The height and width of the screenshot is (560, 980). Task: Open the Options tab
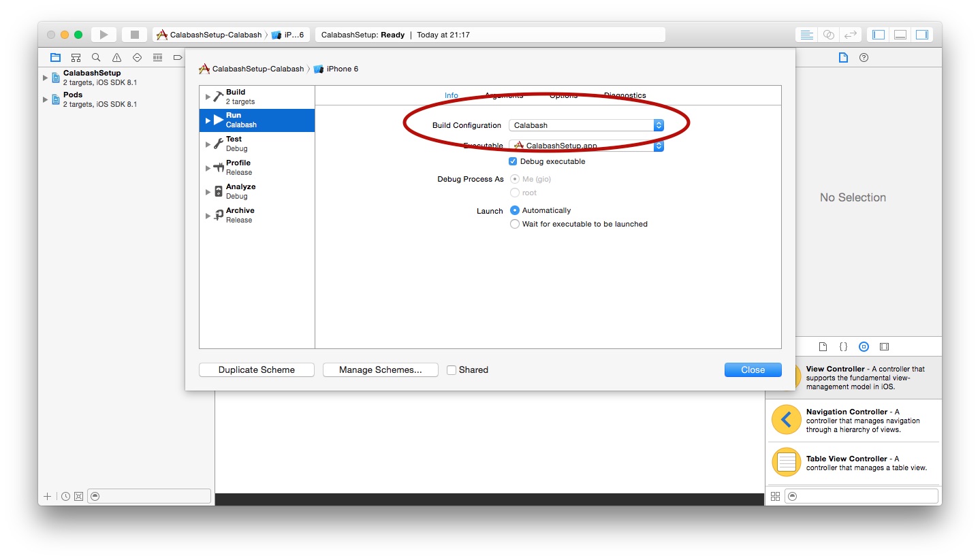(x=563, y=95)
